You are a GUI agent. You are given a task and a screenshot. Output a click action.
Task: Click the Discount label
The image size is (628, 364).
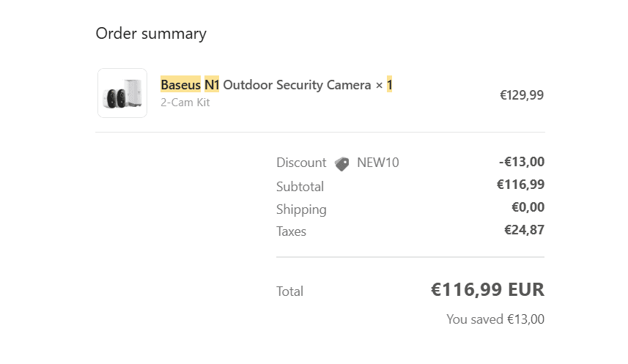tap(301, 163)
